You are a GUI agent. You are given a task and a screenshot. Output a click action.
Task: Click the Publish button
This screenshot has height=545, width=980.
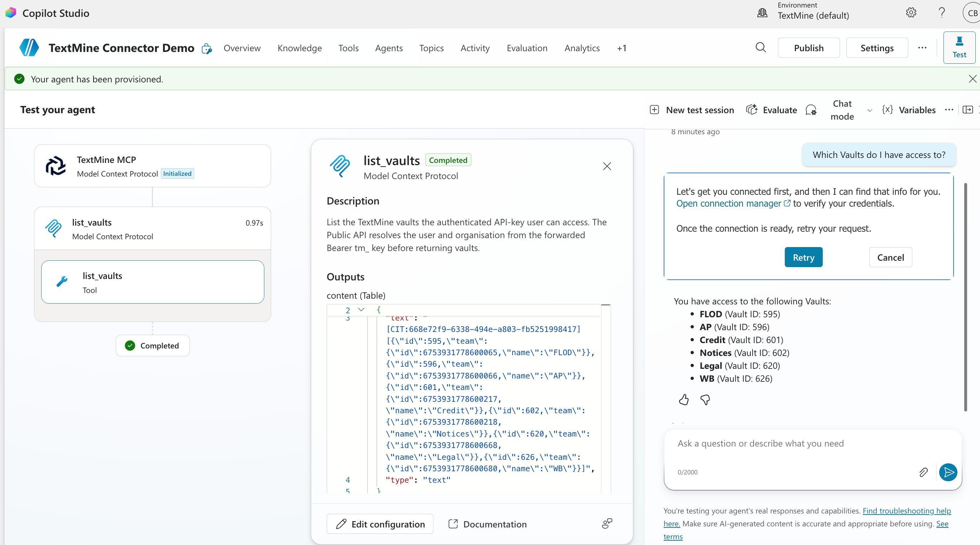(808, 48)
